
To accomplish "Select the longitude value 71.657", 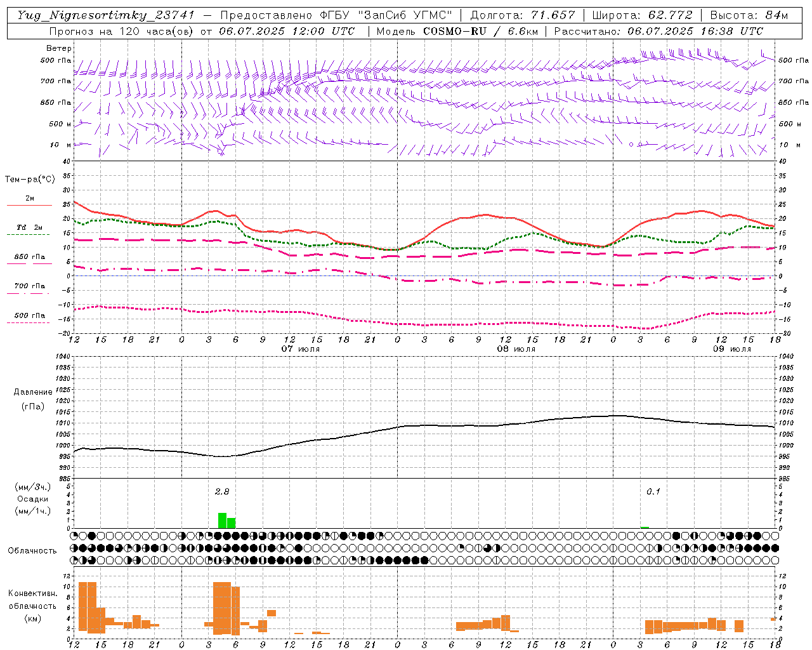I will 553,15.
